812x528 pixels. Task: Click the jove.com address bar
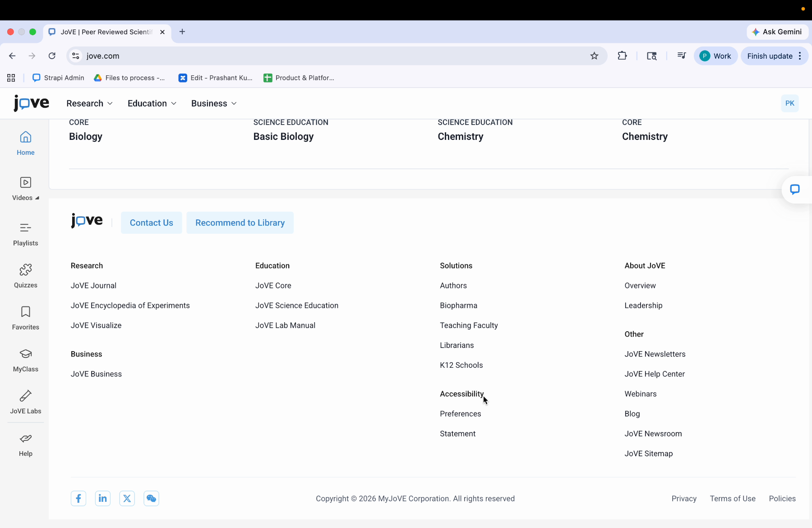click(x=336, y=56)
